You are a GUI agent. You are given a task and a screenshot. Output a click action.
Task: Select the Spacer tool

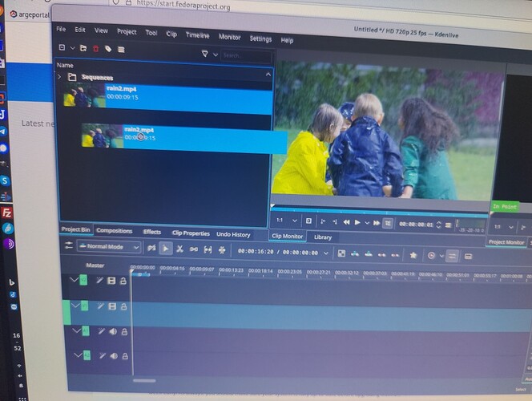point(194,249)
